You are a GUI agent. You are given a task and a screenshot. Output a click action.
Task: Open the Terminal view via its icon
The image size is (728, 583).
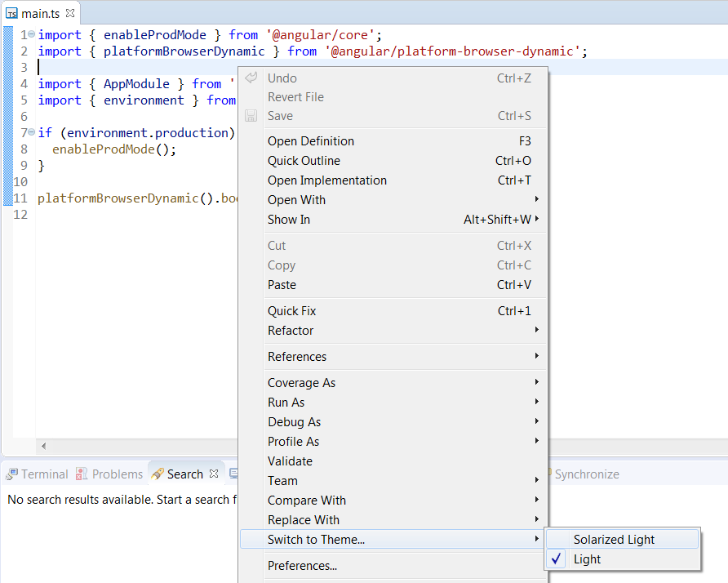coord(12,474)
